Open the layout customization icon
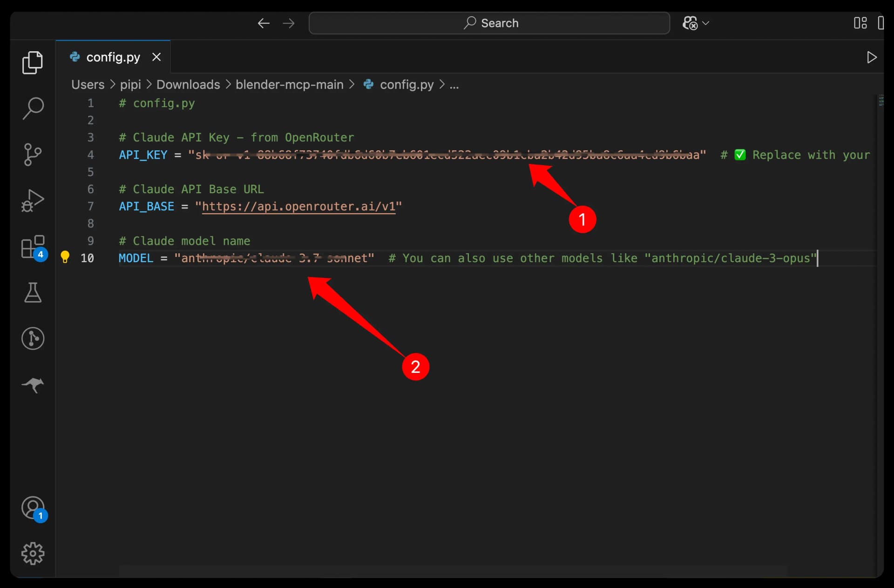Viewport: 894px width, 588px height. pyautogui.click(x=860, y=23)
